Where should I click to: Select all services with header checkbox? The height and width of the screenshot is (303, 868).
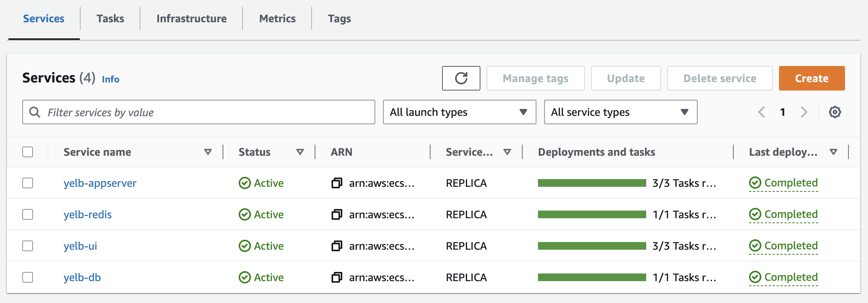click(28, 152)
